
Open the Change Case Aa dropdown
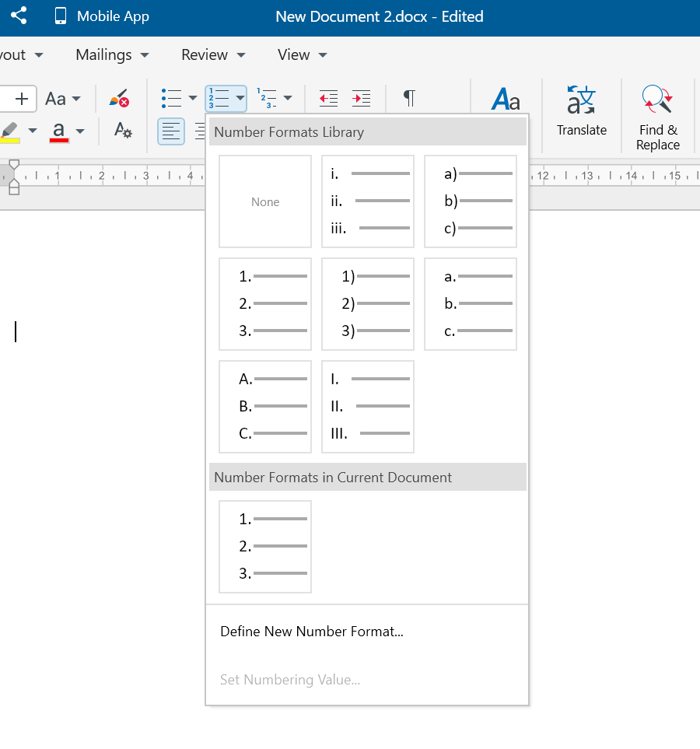(x=62, y=99)
